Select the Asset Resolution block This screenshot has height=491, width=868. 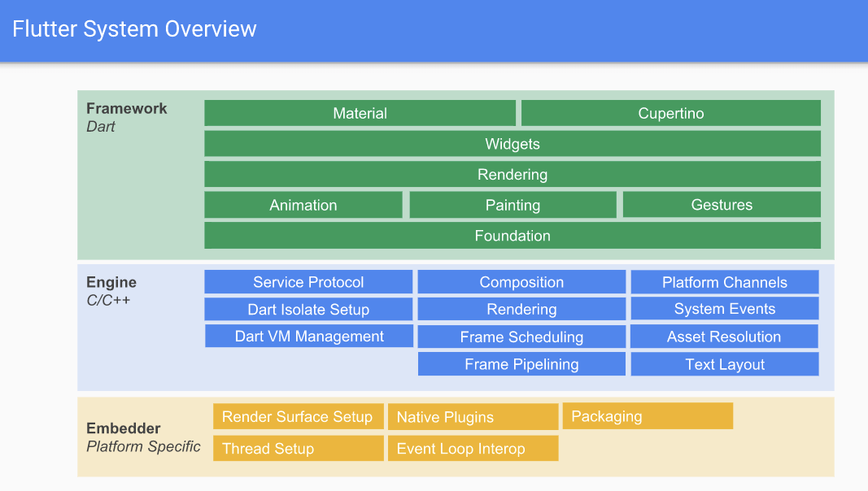click(x=724, y=337)
